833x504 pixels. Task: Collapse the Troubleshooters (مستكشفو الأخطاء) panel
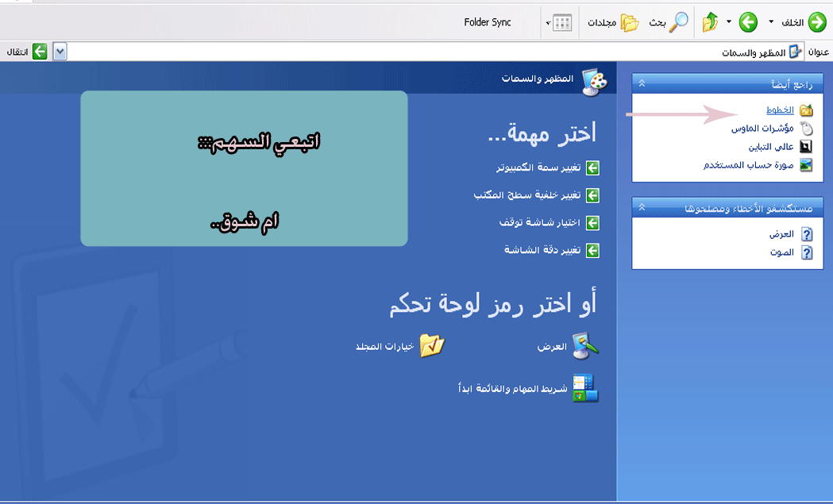point(642,208)
